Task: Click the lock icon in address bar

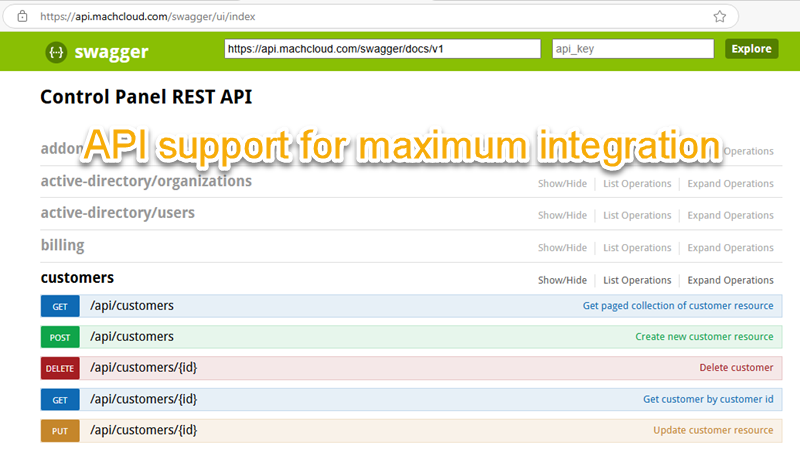Action: click(22, 16)
